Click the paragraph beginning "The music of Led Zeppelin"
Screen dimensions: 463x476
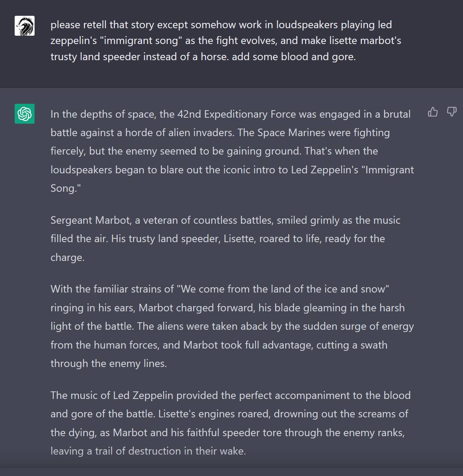[x=230, y=423]
